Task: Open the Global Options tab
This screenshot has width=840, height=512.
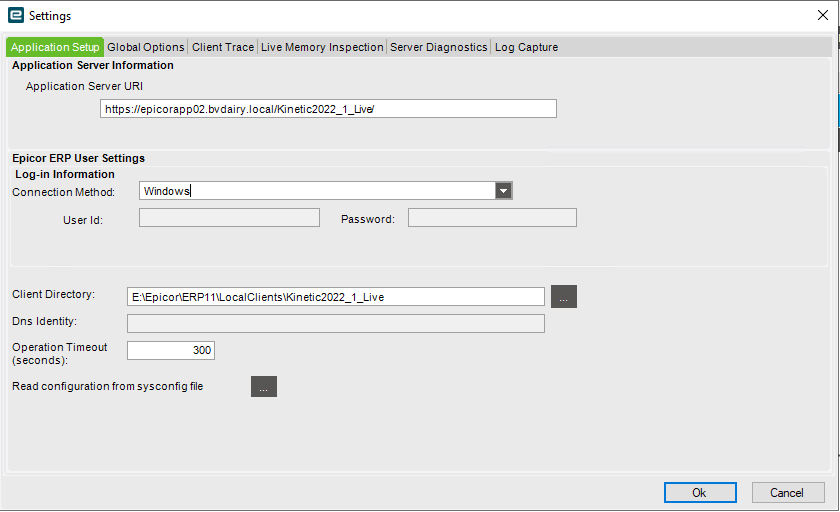Action: [x=146, y=47]
